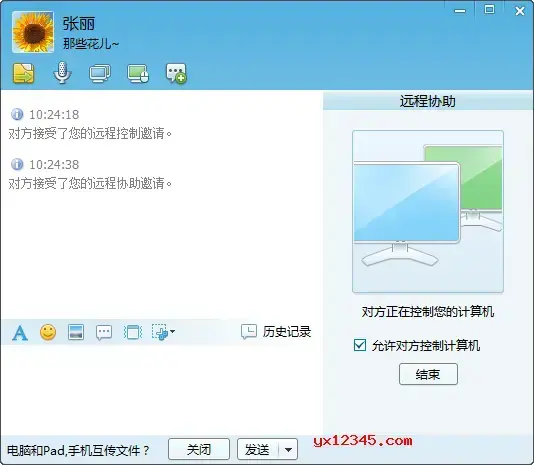The width and height of the screenshot is (534, 465).
Task: Send window shake using the window icon
Action: (x=133, y=332)
